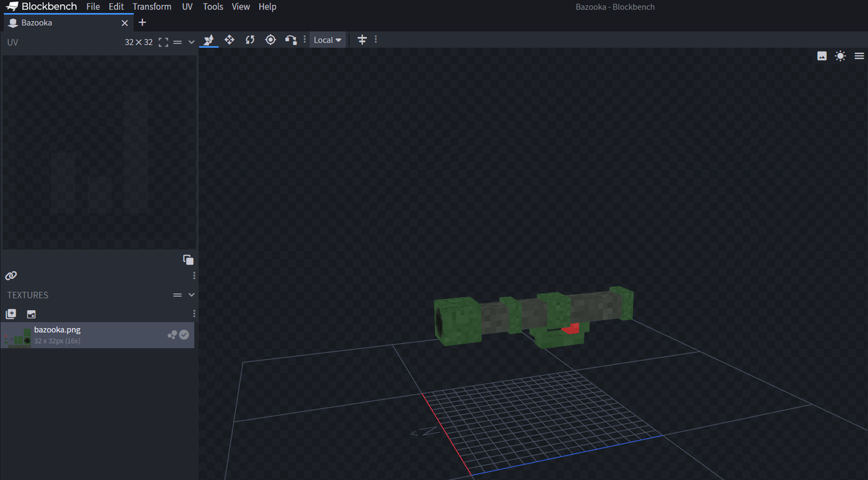Collapse the Textures panel
Viewport: 868px width, 480px height.
pyautogui.click(x=192, y=295)
